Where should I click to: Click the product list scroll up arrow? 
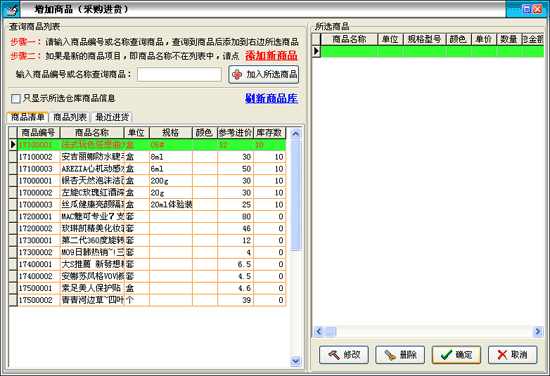[296, 134]
